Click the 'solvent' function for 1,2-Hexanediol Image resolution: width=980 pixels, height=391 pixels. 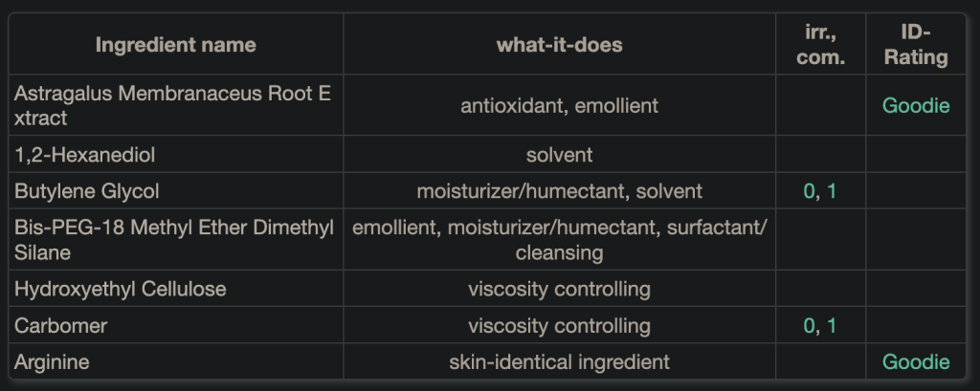[x=559, y=154]
